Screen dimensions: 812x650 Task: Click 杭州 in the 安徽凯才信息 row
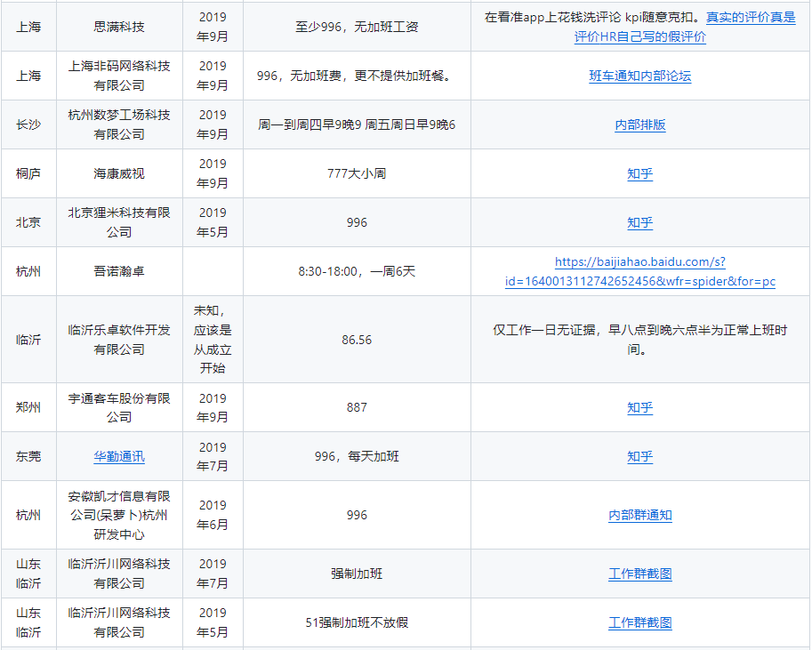(28, 516)
